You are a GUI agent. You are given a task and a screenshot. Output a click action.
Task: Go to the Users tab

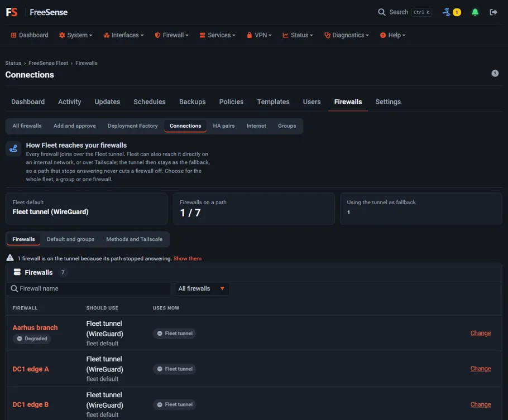point(311,102)
